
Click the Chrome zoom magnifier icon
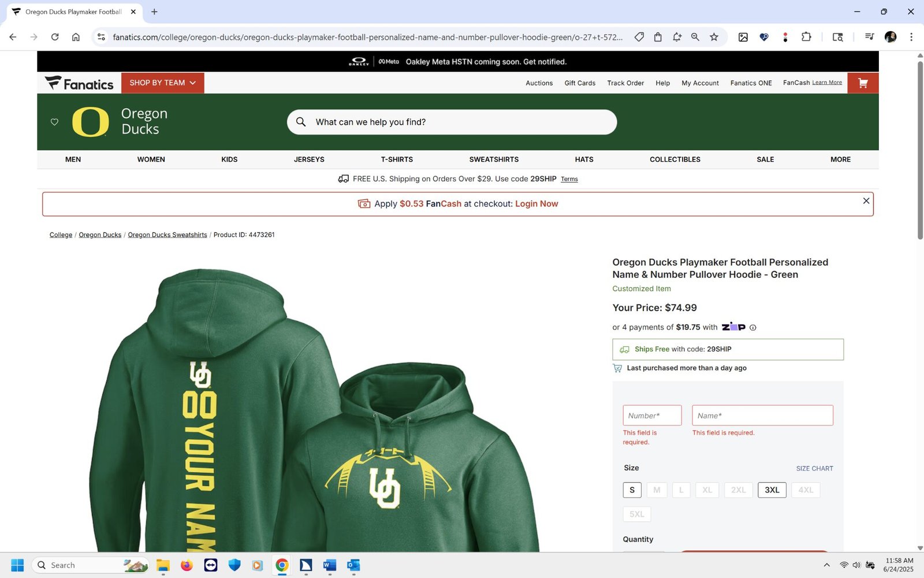pos(695,37)
